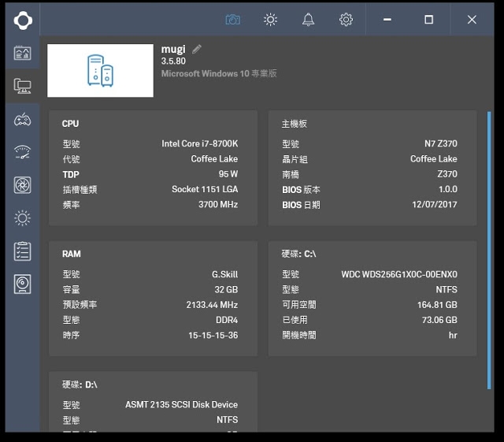Image resolution: width=504 pixels, height=442 pixels.
Task: Click the 插槽種類 label
Action: tap(80, 190)
